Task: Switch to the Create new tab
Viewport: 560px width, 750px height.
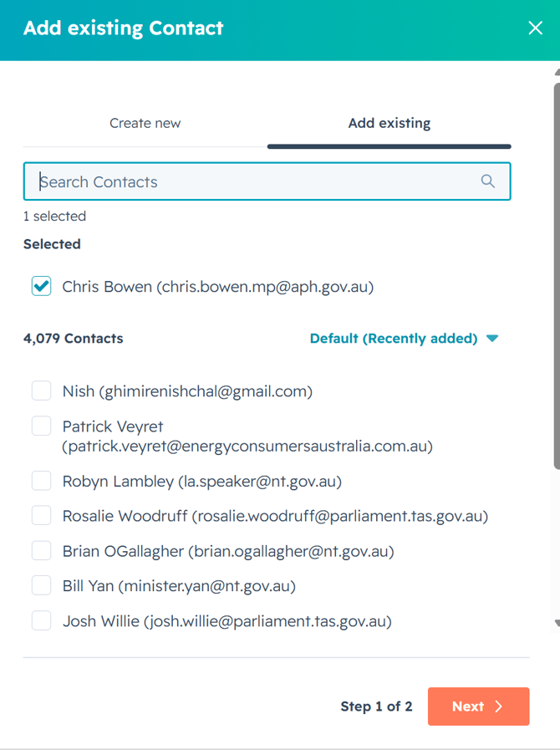Action: [x=145, y=124]
